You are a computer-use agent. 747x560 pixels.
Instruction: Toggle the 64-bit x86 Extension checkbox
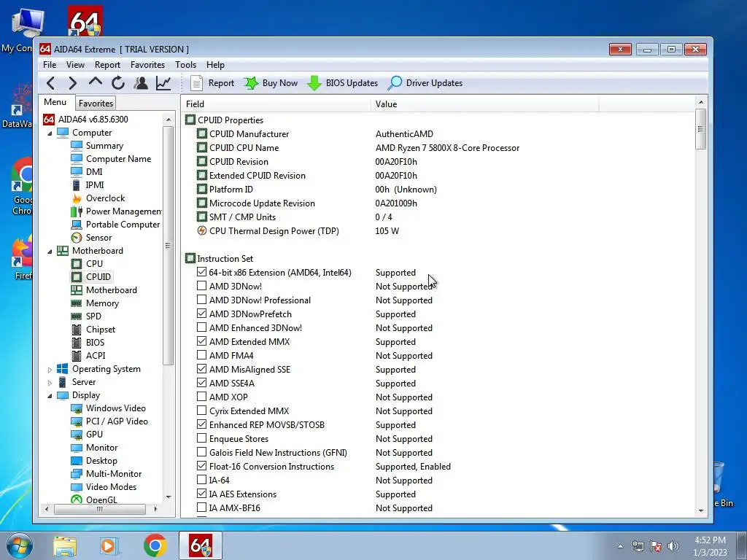click(x=201, y=272)
